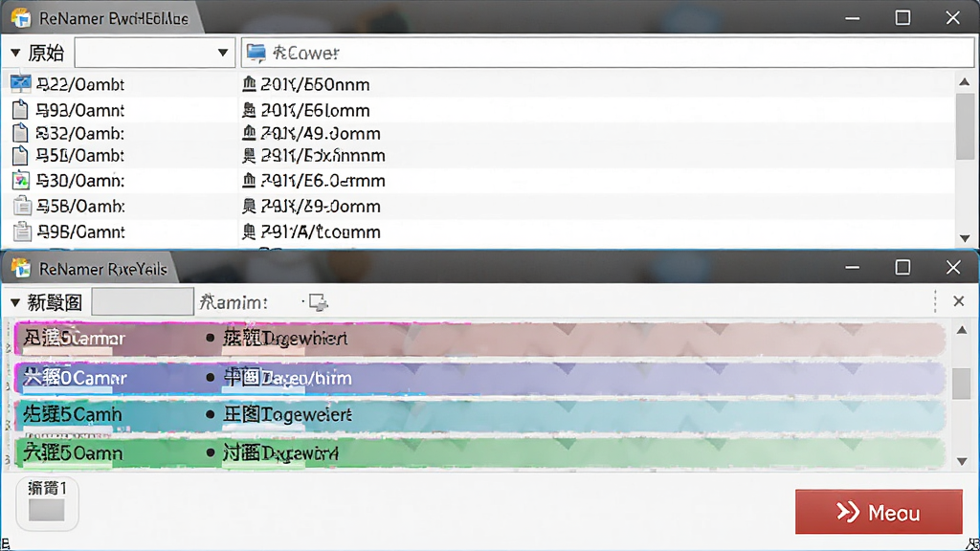Open the dropdown box next to "原始"
This screenshot has width=980, height=551.
pyautogui.click(x=154, y=54)
